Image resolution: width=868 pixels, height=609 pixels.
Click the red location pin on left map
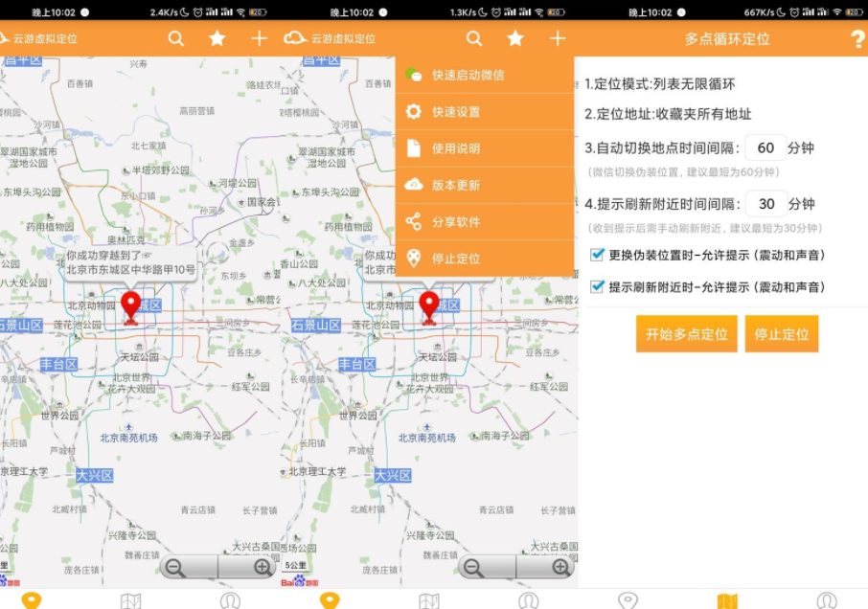coord(130,307)
